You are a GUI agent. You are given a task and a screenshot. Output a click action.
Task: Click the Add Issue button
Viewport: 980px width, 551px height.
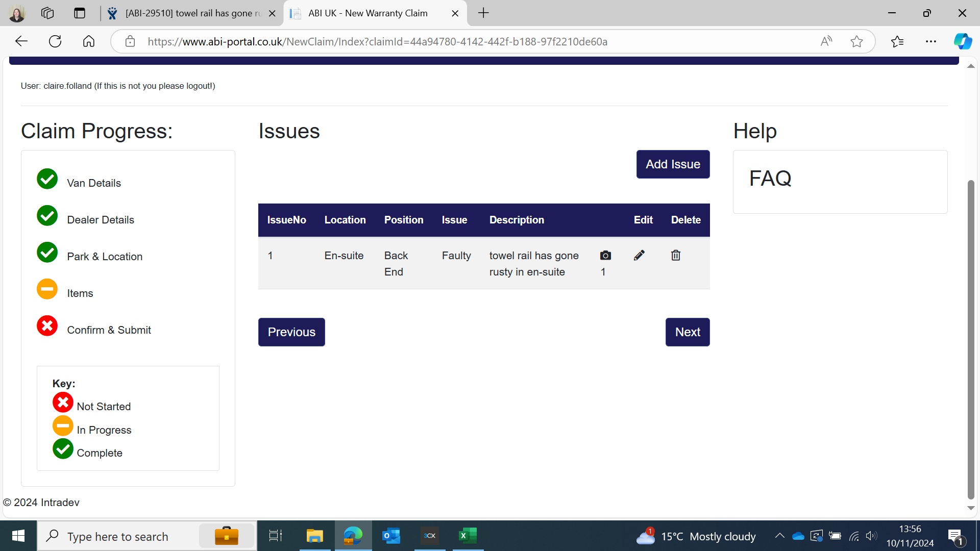(x=673, y=164)
